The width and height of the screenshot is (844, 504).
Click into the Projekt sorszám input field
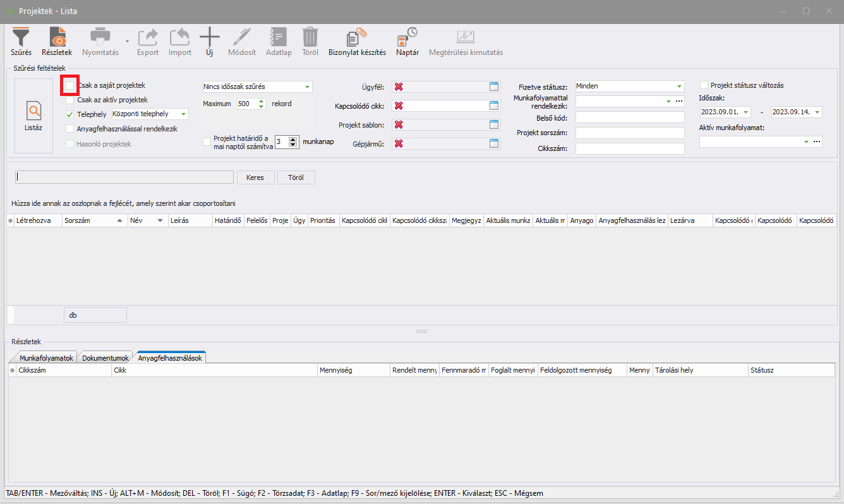630,133
